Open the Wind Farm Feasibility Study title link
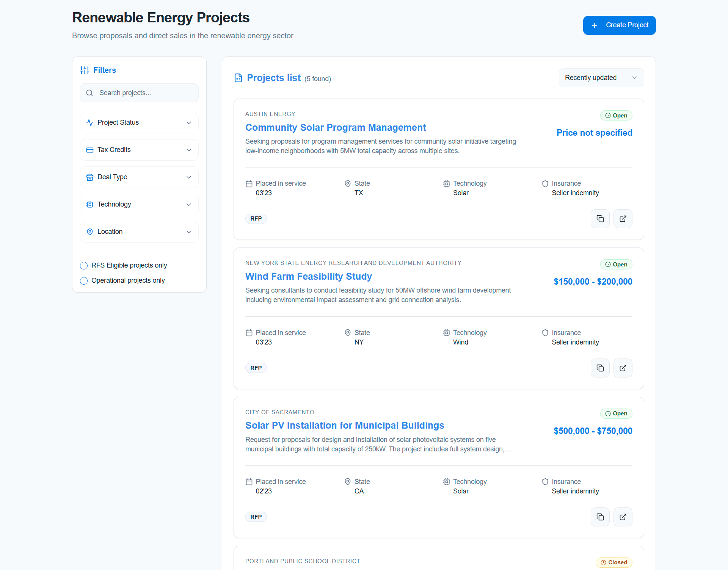 pos(308,276)
